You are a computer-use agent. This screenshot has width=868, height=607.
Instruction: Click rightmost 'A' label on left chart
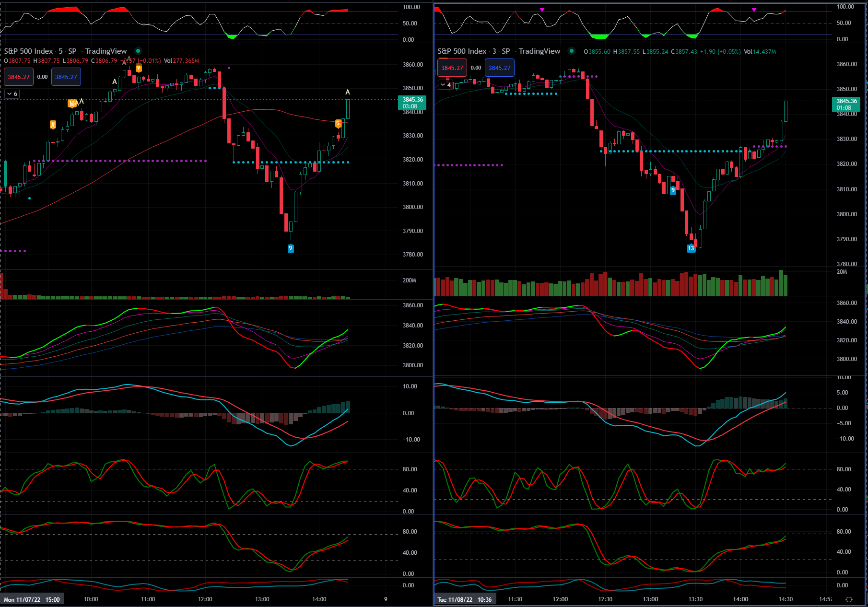tap(348, 92)
